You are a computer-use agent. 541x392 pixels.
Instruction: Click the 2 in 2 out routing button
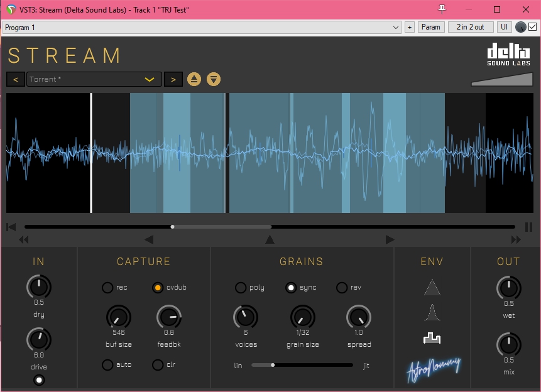470,27
